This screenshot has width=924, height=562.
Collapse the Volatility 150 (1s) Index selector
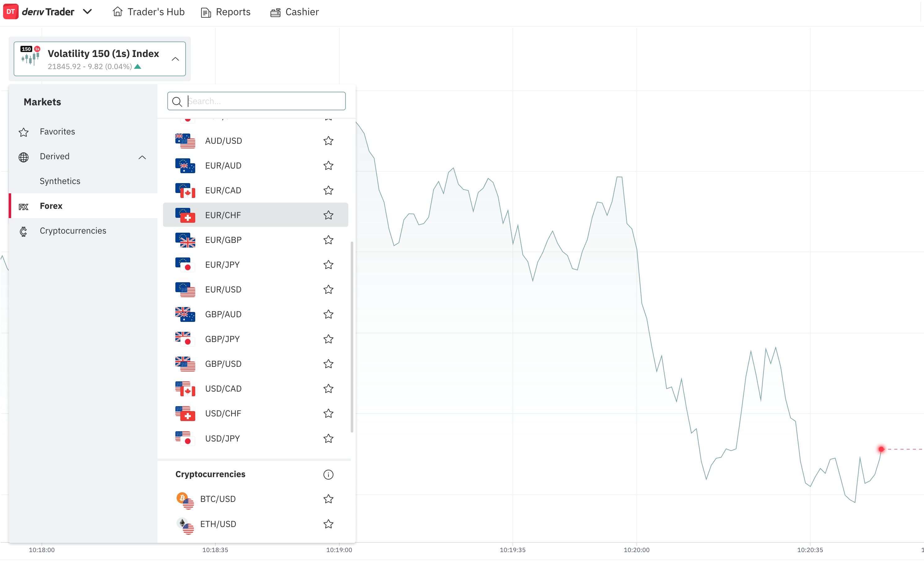[175, 59]
